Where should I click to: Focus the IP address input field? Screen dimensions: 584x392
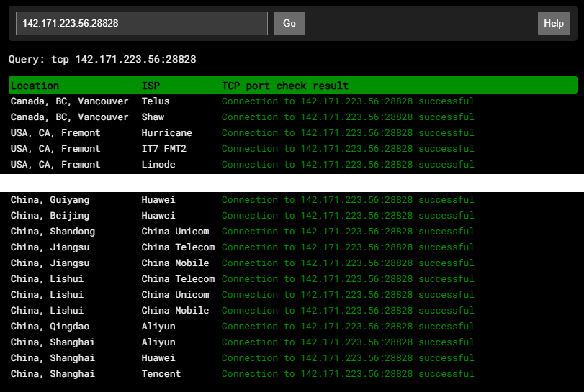coord(142,23)
